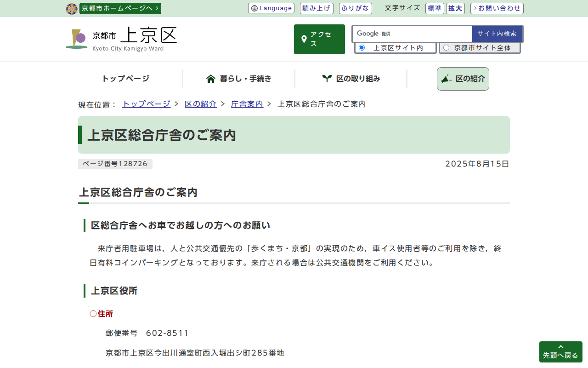Click the アクセス map pin button

319,39
